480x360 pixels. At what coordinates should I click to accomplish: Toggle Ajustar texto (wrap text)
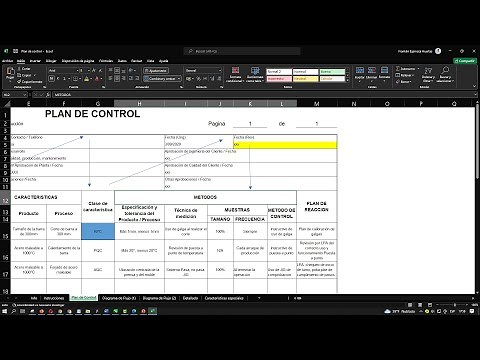[156, 71]
